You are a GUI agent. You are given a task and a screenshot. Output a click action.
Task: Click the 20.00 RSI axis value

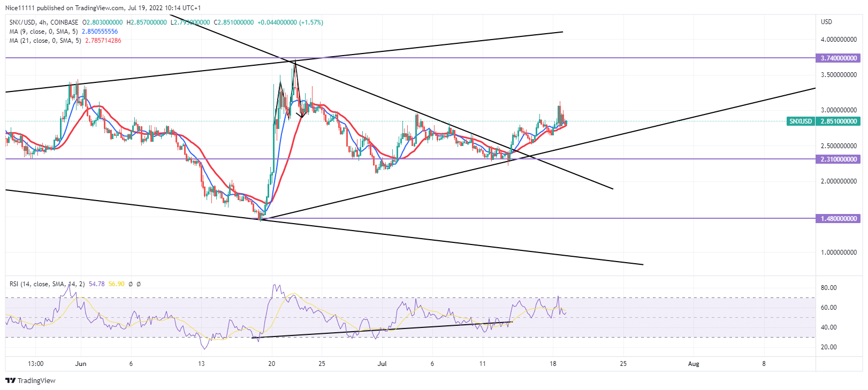click(x=828, y=347)
